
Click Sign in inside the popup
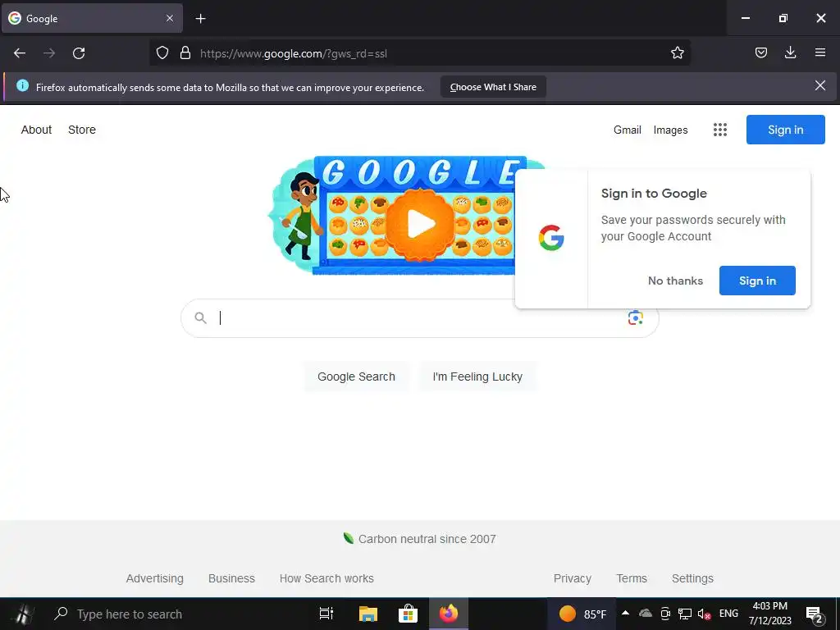point(757,281)
